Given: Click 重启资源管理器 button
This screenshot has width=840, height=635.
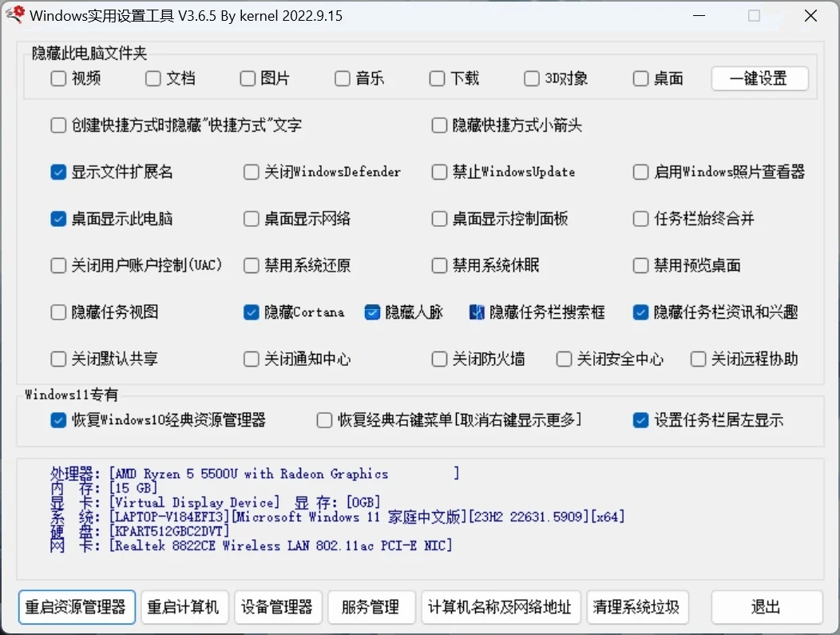Looking at the screenshot, I should (76, 607).
